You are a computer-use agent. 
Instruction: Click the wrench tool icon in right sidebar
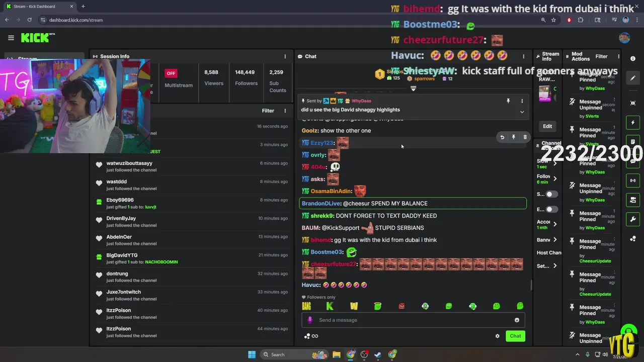pos(633,219)
